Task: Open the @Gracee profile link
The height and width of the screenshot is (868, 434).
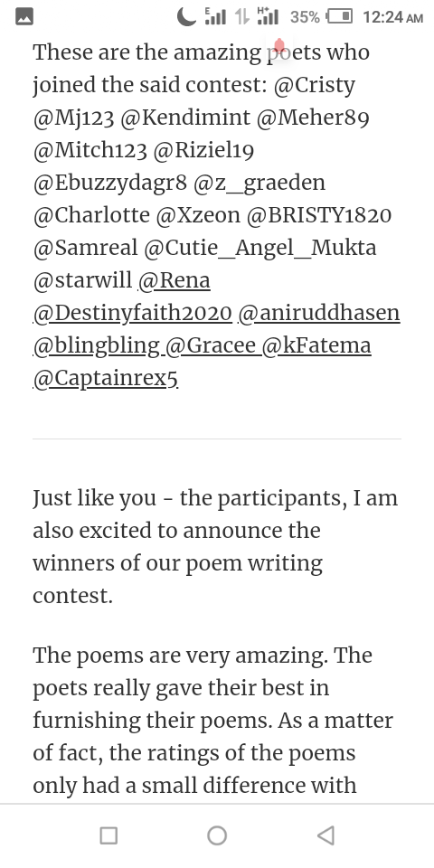Action: (211, 346)
